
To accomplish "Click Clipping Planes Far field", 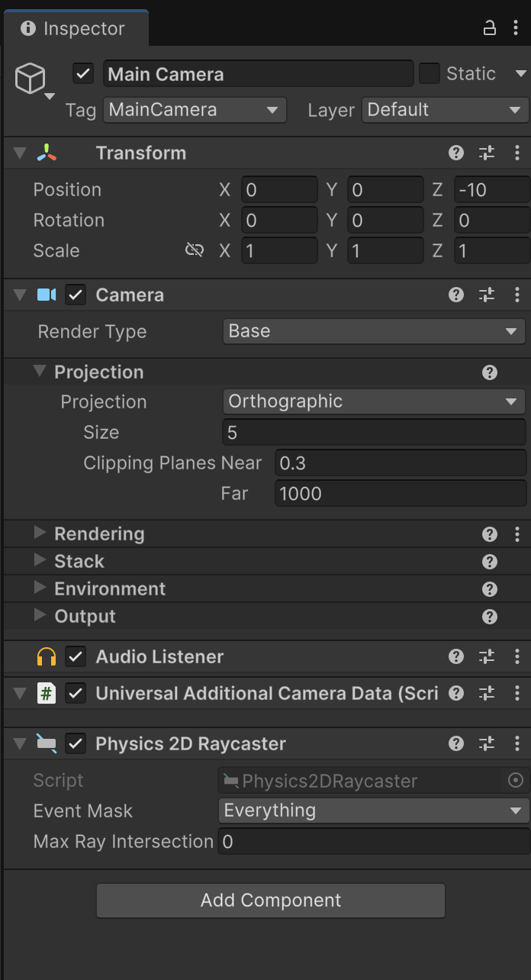I will point(401,494).
